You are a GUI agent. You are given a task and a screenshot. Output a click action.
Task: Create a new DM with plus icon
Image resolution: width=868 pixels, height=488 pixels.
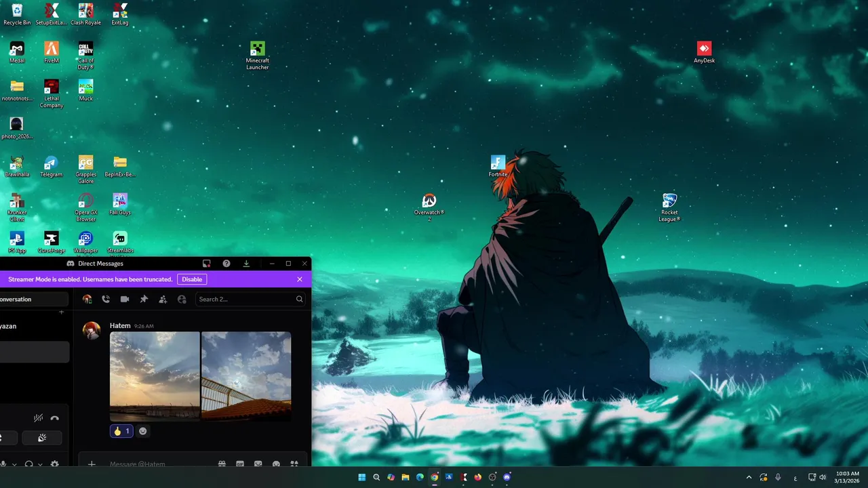pyautogui.click(x=61, y=312)
